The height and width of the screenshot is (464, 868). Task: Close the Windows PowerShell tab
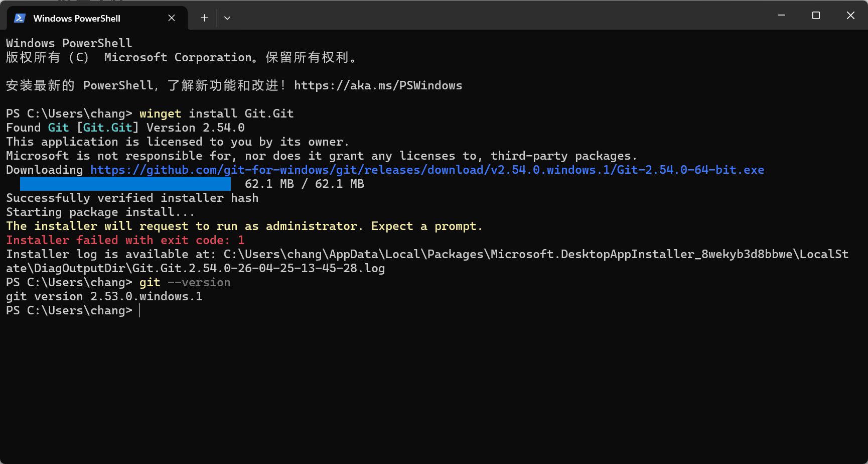[172, 18]
